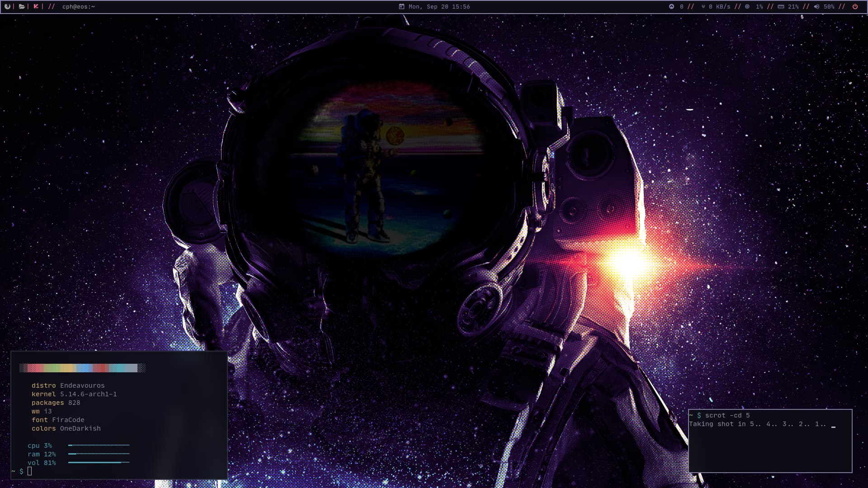Viewport: 868px width, 488px height.
Task: Click the 50% volume value
Action: [829, 7]
